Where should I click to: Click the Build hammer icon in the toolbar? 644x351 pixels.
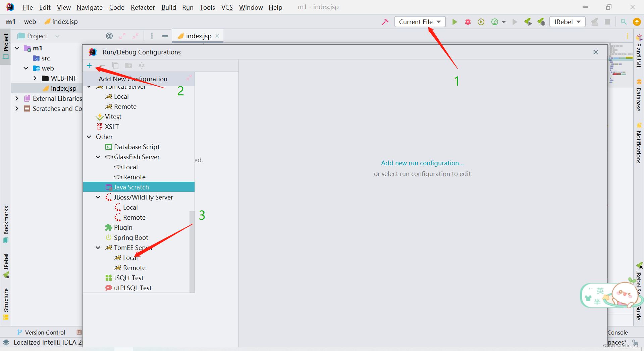click(385, 22)
